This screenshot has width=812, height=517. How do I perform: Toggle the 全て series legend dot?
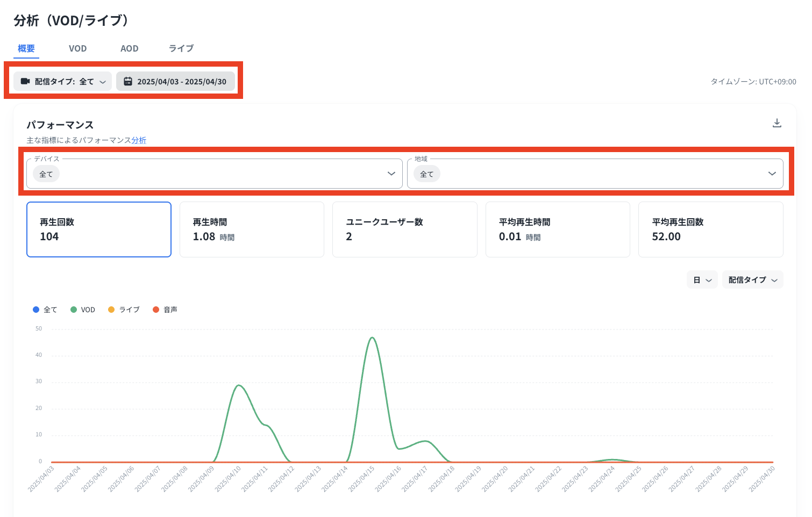pos(36,310)
